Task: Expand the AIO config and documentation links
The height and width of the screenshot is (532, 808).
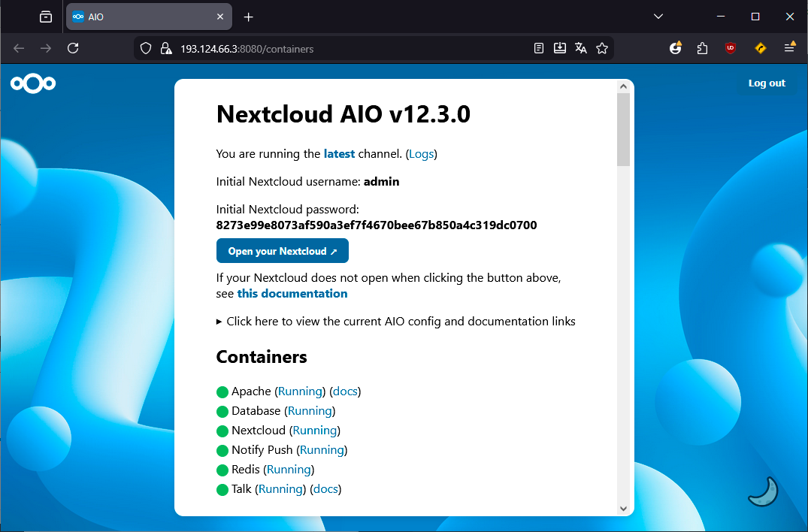Action: [x=400, y=321]
